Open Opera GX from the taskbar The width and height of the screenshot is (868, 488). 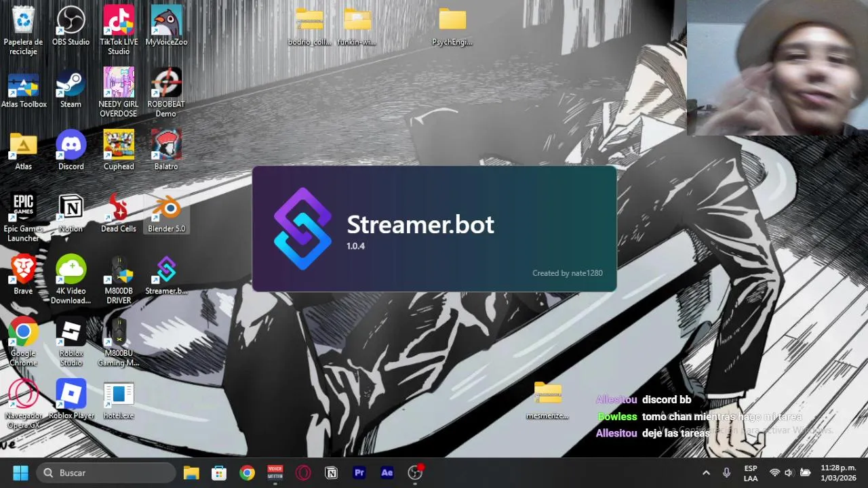pos(303,472)
